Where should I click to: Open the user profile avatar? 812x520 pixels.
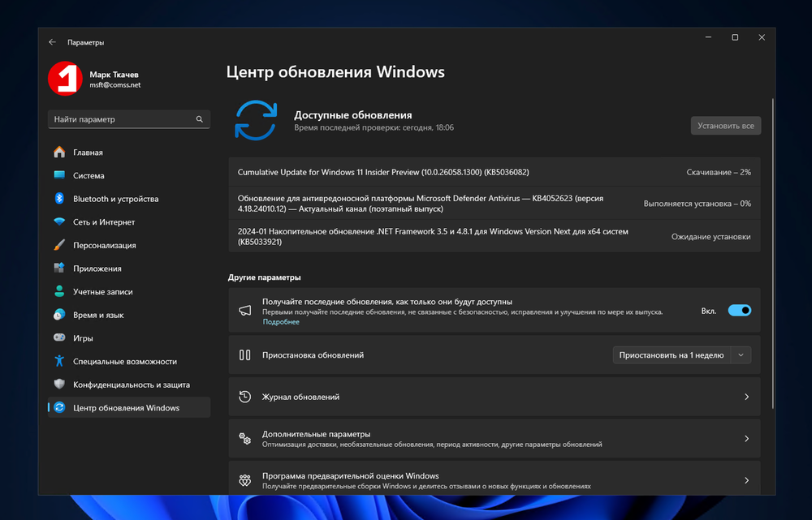coord(65,79)
